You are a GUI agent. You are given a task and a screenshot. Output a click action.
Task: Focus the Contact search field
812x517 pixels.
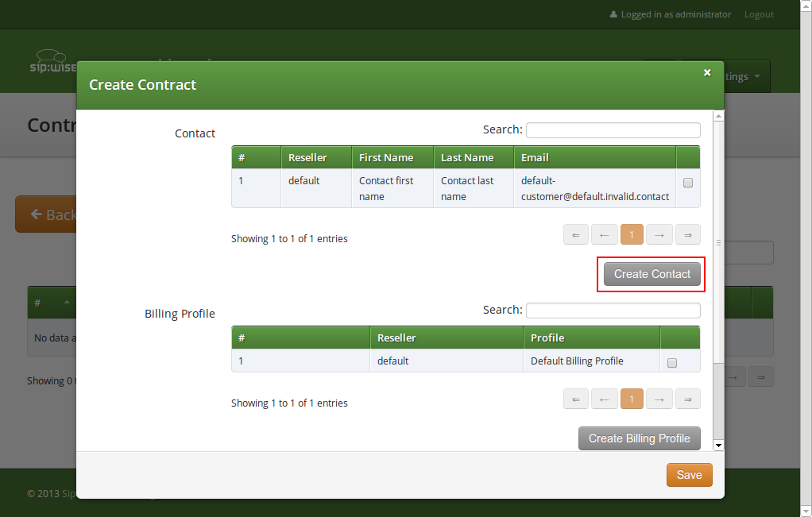(x=613, y=130)
